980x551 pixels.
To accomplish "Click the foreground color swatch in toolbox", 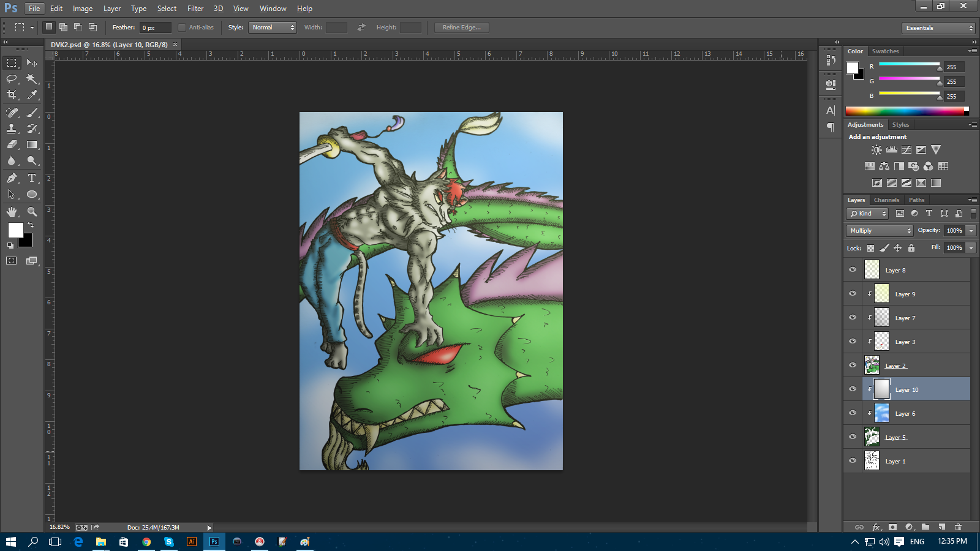I will pyautogui.click(x=15, y=230).
